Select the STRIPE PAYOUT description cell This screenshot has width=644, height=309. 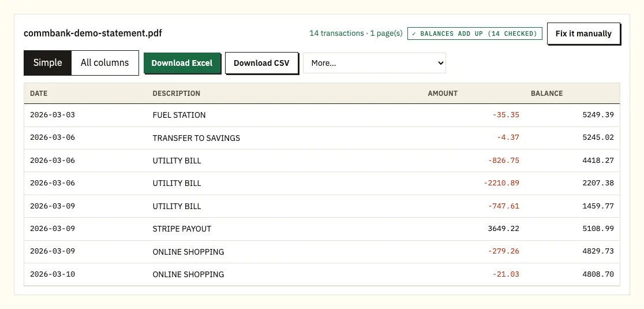click(x=182, y=229)
